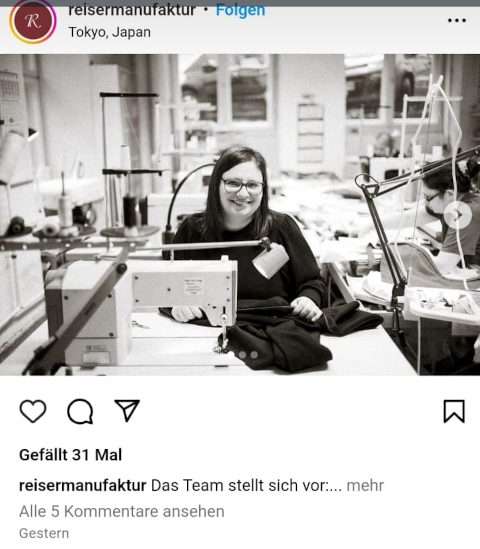Save the post with the bookmark icon
The height and width of the screenshot is (549, 480).
[454, 411]
